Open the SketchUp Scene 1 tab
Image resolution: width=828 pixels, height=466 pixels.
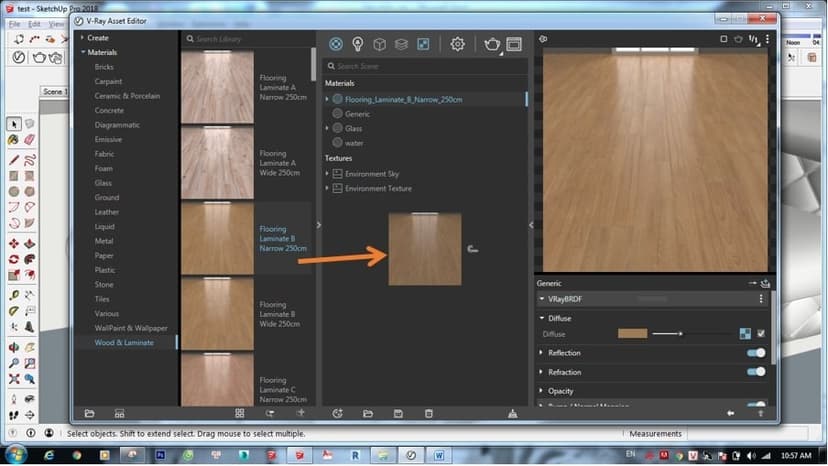[x=55, y=91]
